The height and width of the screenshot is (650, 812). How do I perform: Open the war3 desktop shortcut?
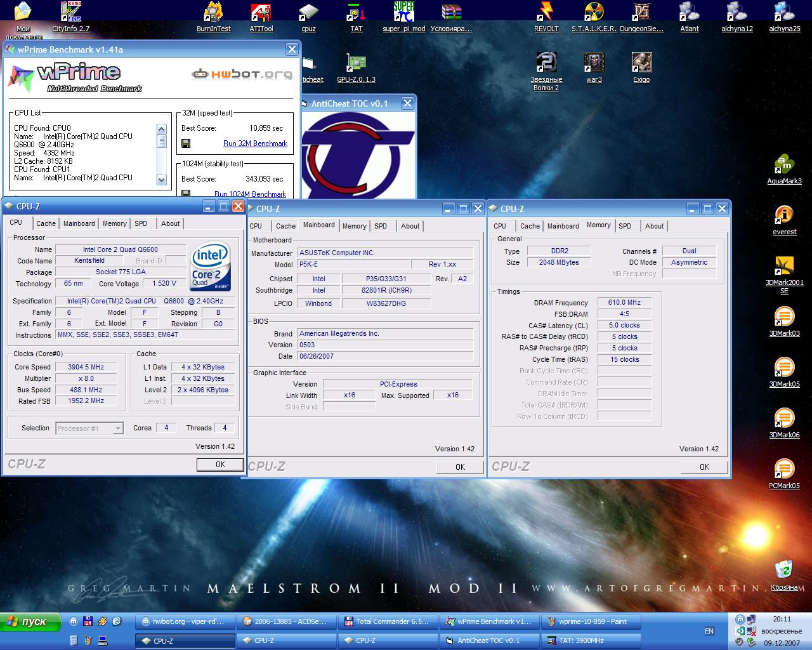594,67
